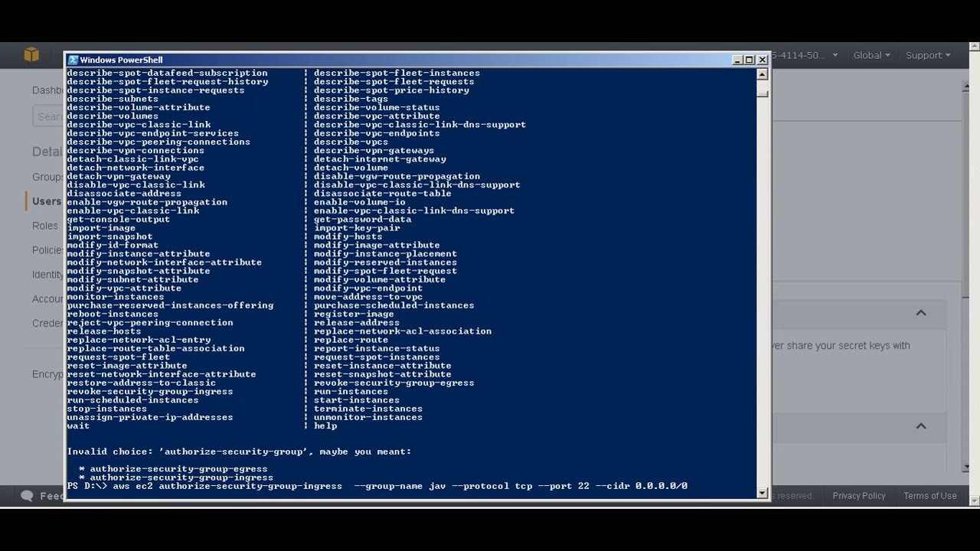Click the feedback speech bubble icon
The image size is (980, 551).
click(28, 496)
